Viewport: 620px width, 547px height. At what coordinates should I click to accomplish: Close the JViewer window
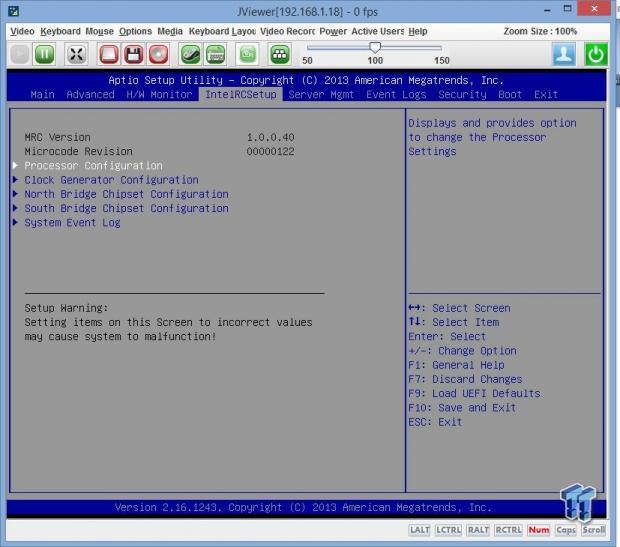point(594,8)
